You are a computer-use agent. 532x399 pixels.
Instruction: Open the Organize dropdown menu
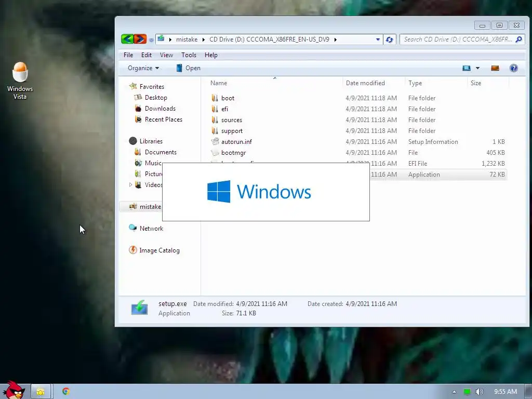pyautogui.click(x=143, y=68)
